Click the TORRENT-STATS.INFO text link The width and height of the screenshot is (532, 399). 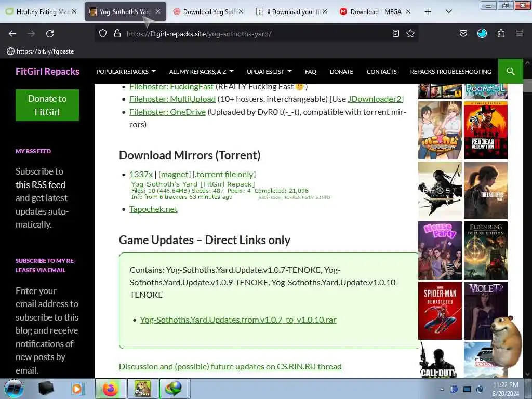[x=307, y=197]
